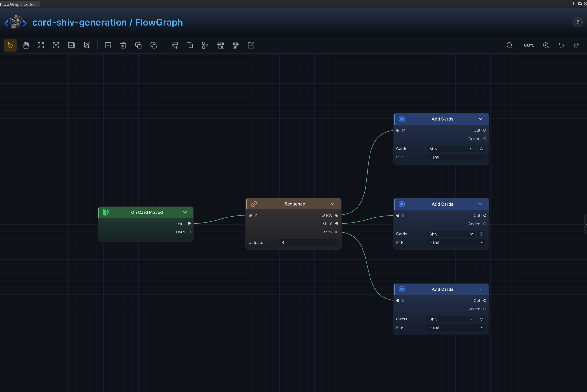This screenshot has height=392, width=587.
Task: Click the undo arrow icon
Action: pos(561,45)
